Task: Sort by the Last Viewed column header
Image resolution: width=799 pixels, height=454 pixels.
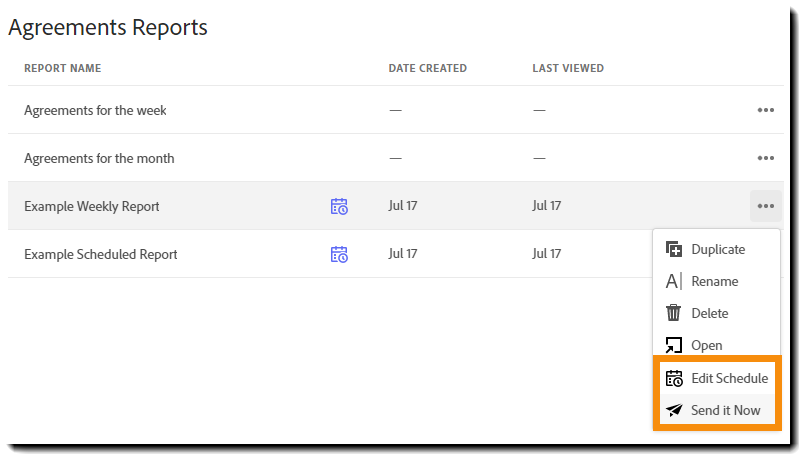Action: pos(567,68)
